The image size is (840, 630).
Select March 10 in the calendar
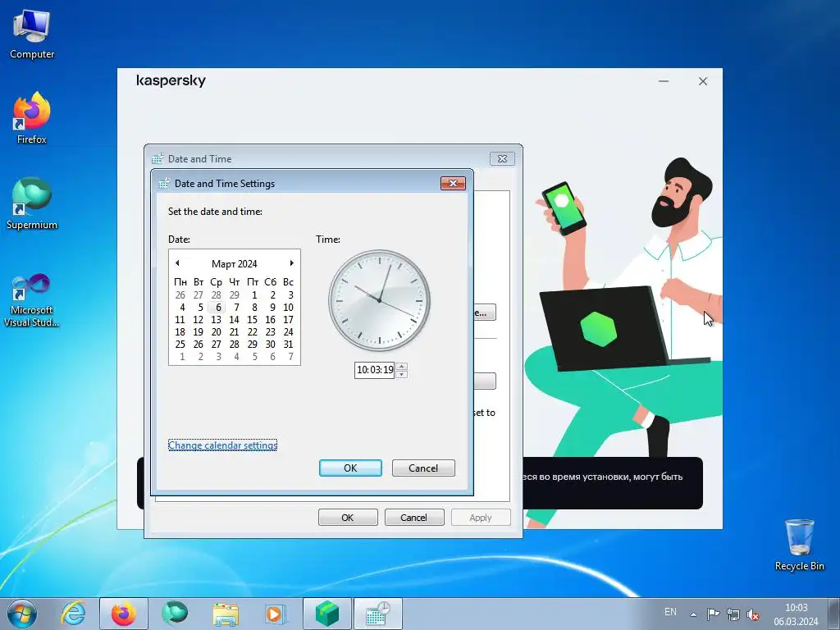tap(288, 307)
